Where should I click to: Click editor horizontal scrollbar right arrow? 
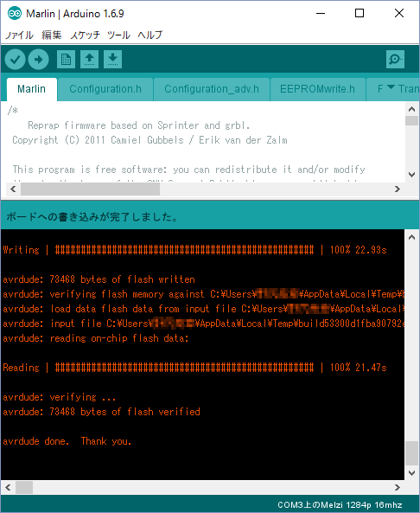pyautogui.click(x=398, y=189)
